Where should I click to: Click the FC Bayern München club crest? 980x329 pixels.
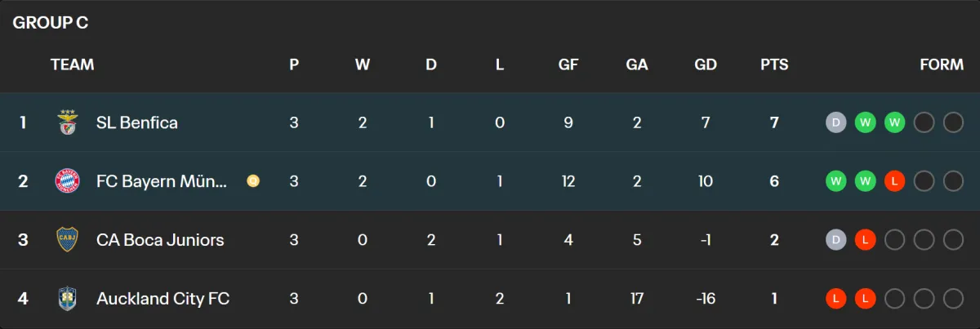click(x=67, y=181)
